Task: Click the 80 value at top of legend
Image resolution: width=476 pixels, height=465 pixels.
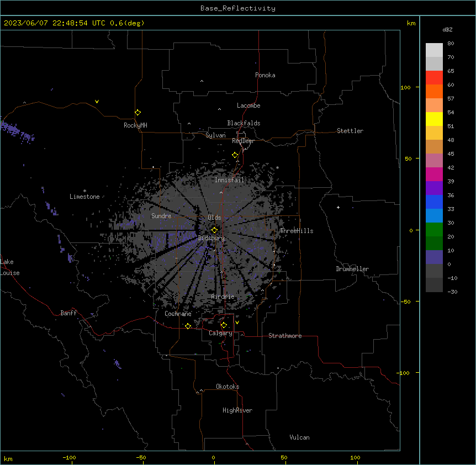Action: (451, 44)
